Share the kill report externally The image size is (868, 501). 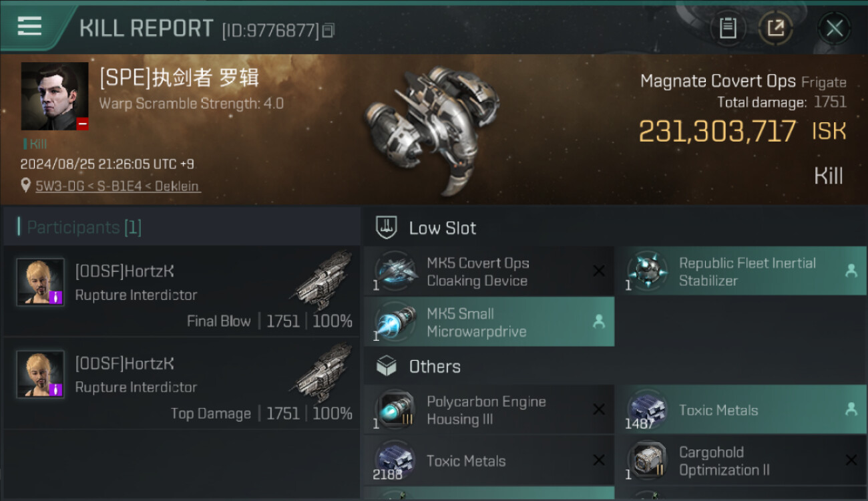[x=775, y=28]
